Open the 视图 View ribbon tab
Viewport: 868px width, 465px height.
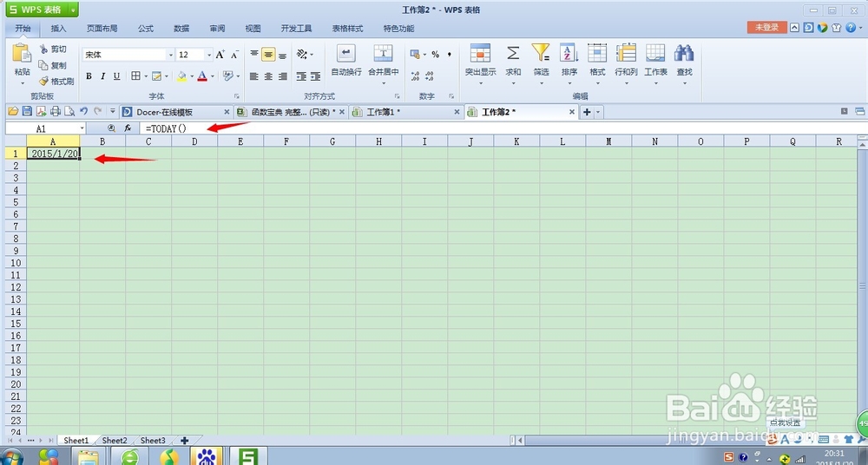point(253,29)
